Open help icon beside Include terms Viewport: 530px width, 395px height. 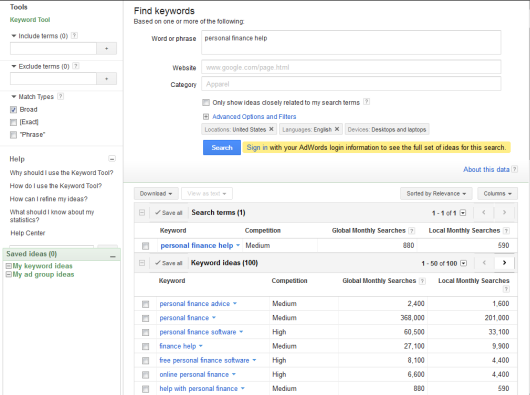point(74,35)
